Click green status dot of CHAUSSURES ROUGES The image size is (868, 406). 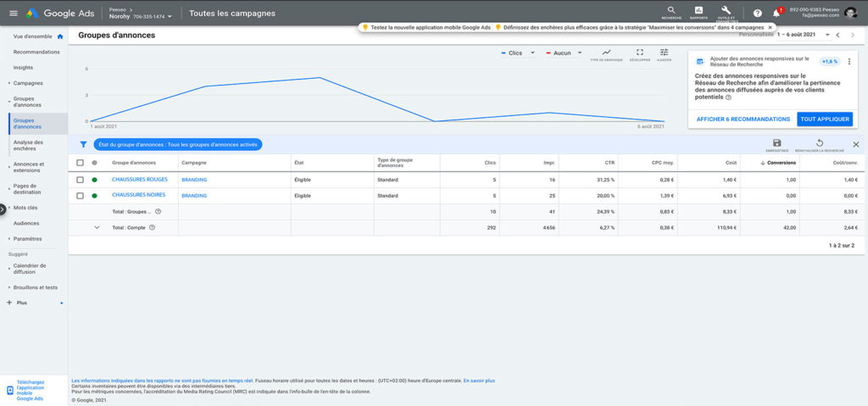pyautogui.click(x=94, y=180)
